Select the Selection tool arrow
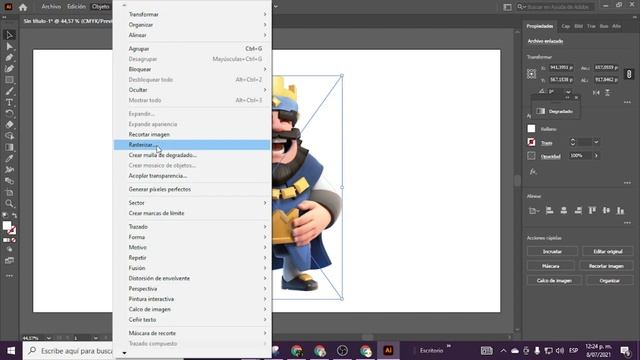The height and width of the screenshot is (360, 640). click(9, 35)
